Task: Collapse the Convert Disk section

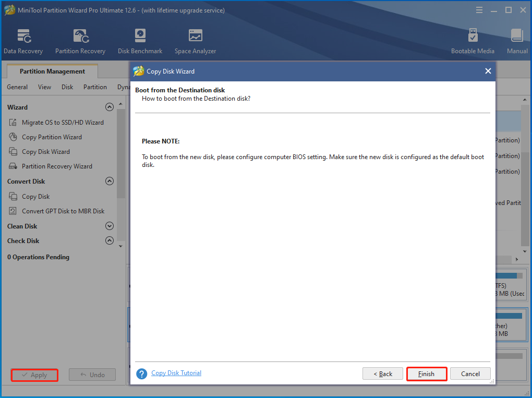Action: point(109,181)
